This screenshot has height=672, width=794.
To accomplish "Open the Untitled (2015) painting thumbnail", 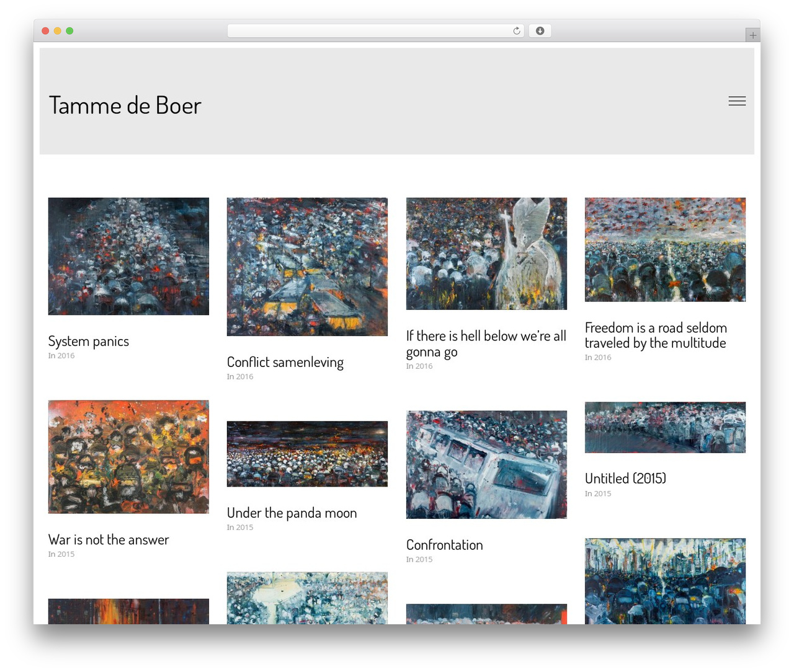I will pyautogui.click(x=665, y=427).
